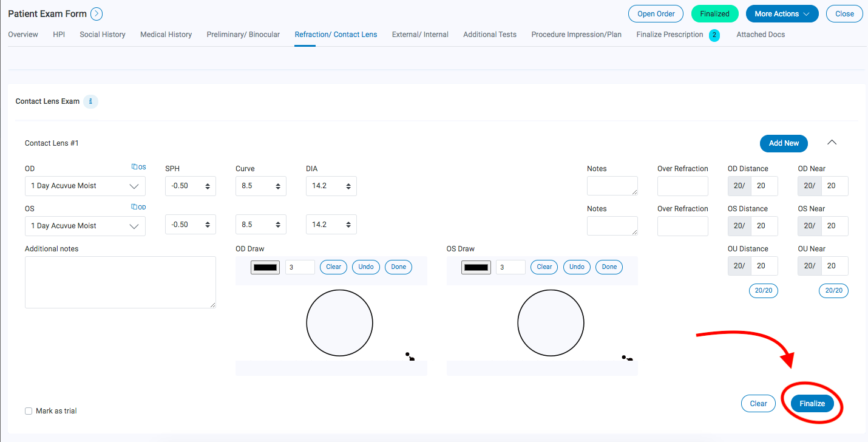Click the 20/20 shortcut under OU Near

833,290
